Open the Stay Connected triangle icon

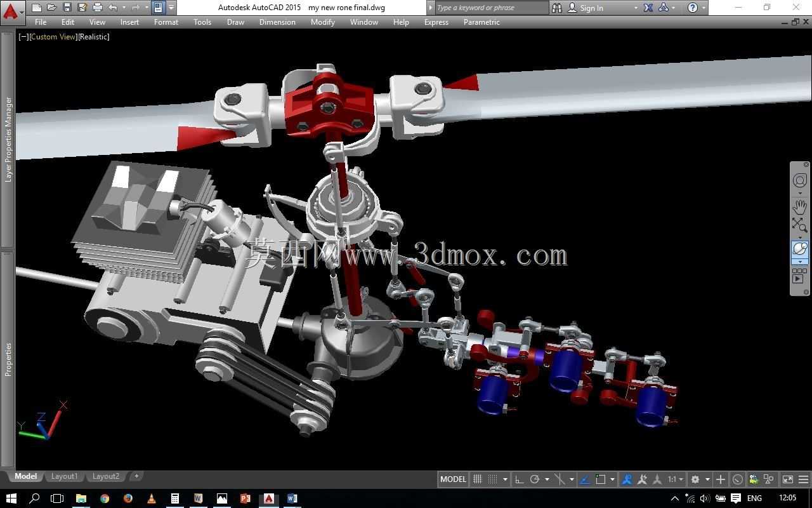[664, 8]
